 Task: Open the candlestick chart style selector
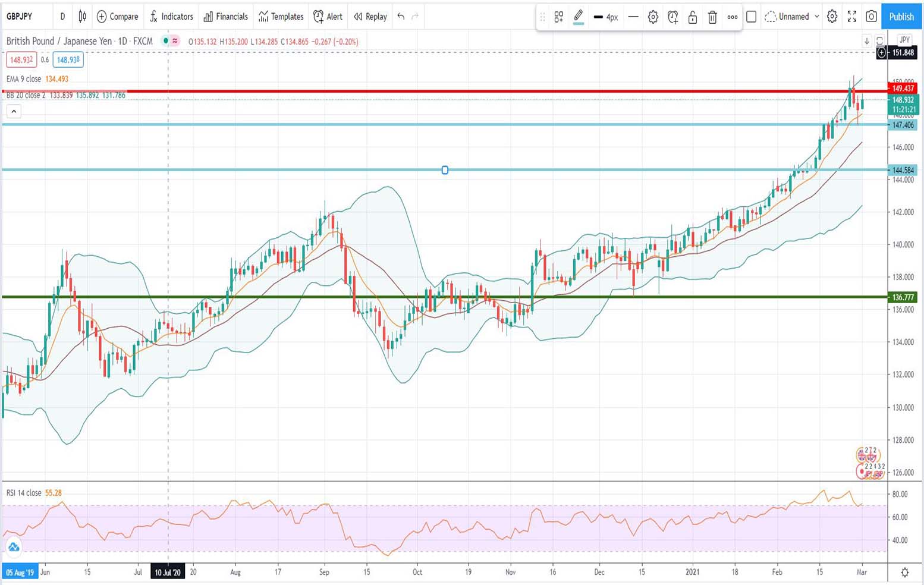pyautogui.click(x=81, y=17)
